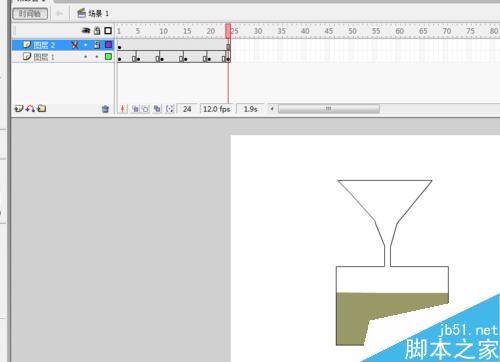Toggle the Edit Multiple Frames button

tap(157, 109)
